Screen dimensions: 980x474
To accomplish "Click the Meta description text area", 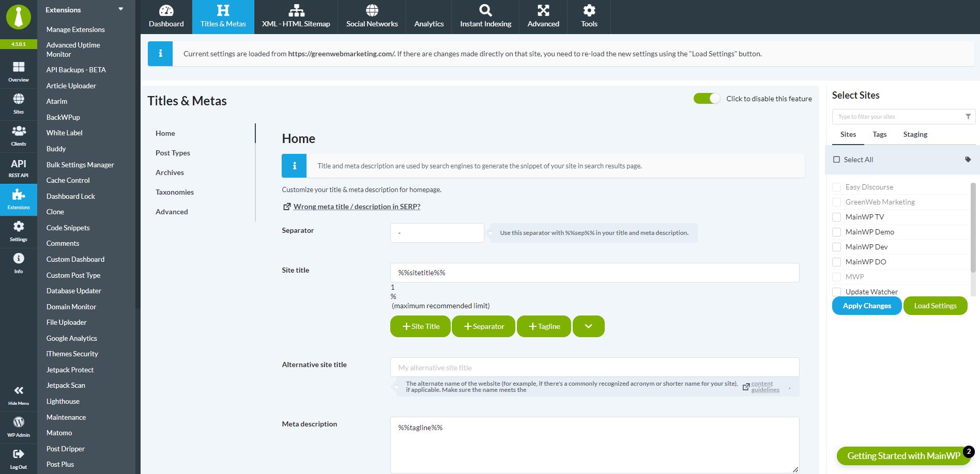I will click(x=595, y=445).
